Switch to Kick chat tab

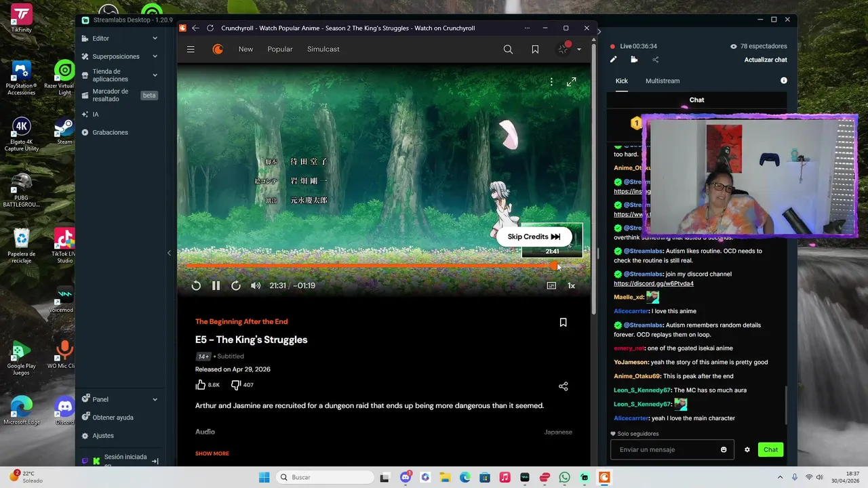tap(622, 81)
